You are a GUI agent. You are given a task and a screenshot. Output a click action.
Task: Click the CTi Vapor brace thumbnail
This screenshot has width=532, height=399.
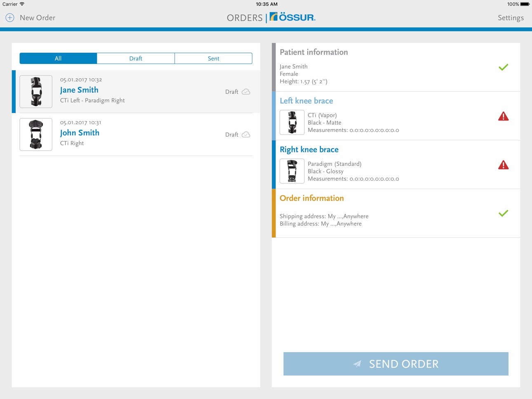pyautogui.click(x=292, y=123)
